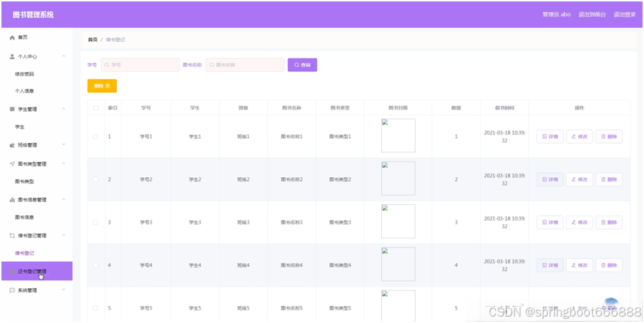Image resolution: width=644 pixels, height=323 pixels.
Task: Open 个人信息 in the sidebar
Action: [x=24, y=91]
